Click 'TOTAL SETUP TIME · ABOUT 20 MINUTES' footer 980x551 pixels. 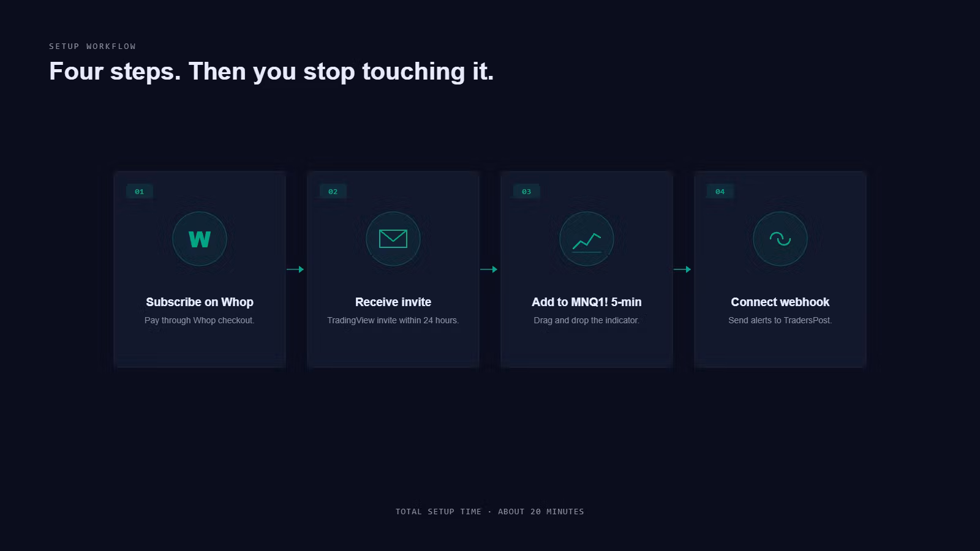click(490, 512)
